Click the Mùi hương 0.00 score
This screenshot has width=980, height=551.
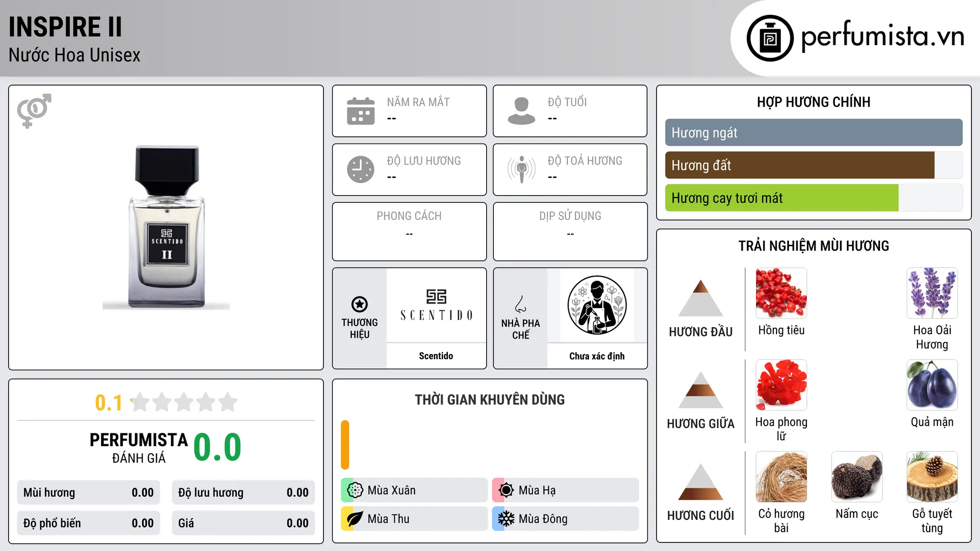click(89, 493)
